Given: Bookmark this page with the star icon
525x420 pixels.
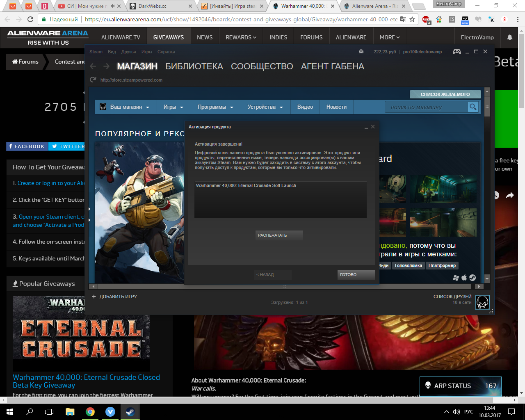Looking at the screenshot, I should coord(412,19).
